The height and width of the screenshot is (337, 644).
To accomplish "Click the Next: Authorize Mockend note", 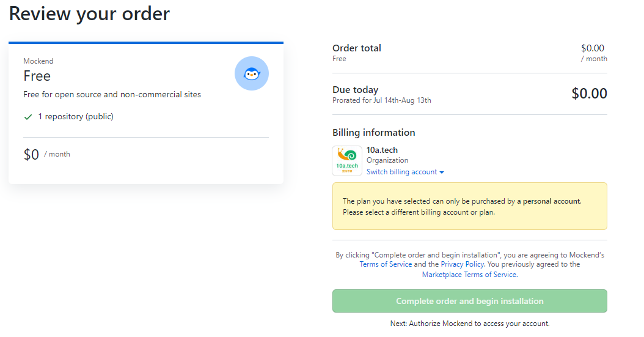I will point(469,324).
